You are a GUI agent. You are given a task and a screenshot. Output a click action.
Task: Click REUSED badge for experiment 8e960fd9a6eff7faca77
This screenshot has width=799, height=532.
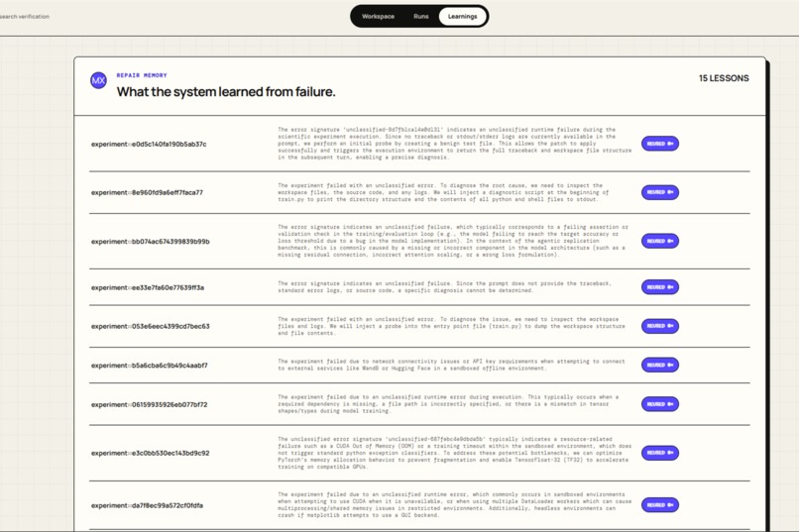click(x=660, y=192)
